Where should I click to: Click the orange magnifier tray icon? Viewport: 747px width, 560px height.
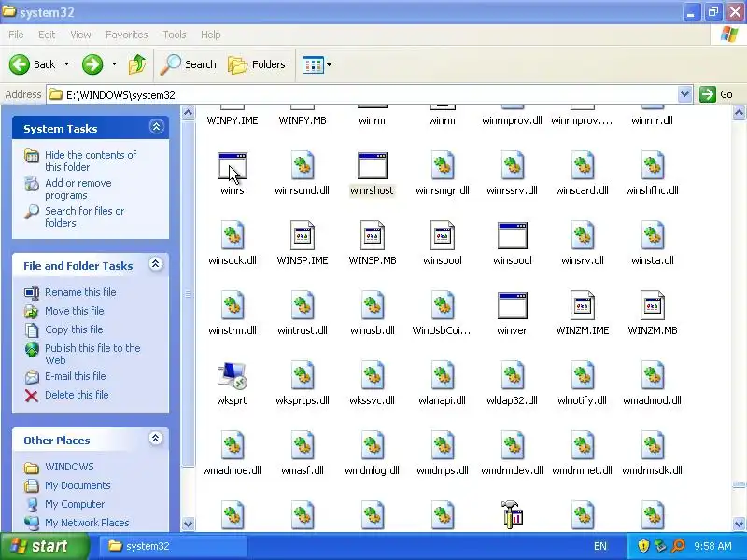pyautogui.click(x=678, y=546)
